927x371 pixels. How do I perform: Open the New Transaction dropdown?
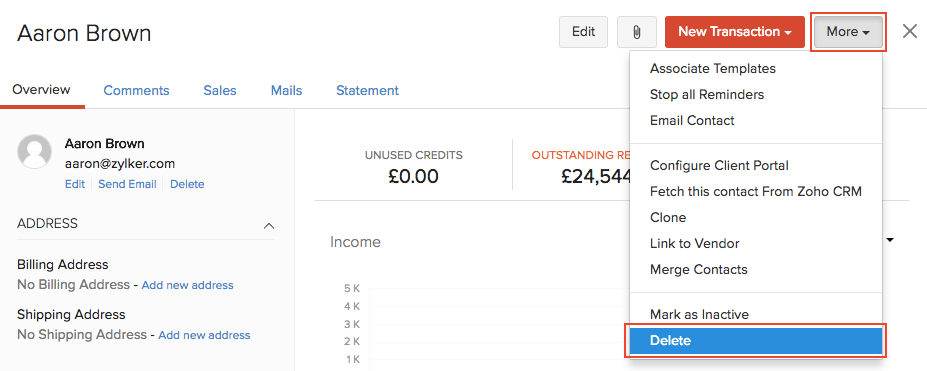[734, 32]
